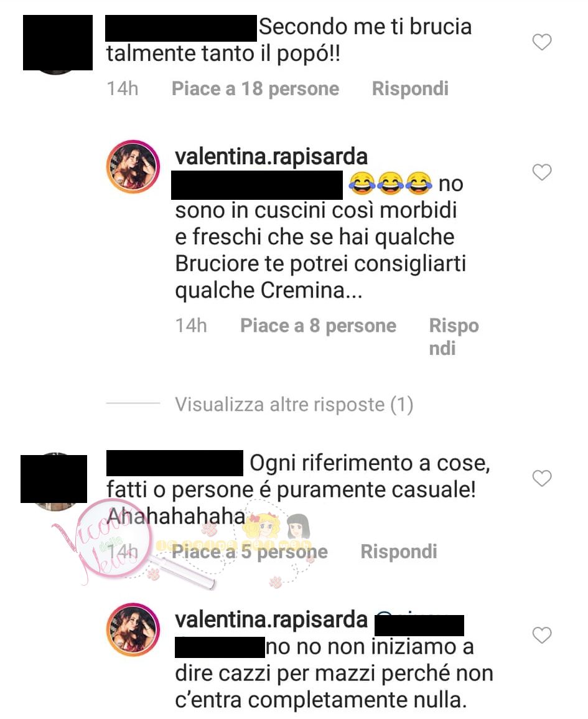Open the blacked-out avatar beside 'Ogni riferimento'
This screenshot has width=588, height=719.
pos(54,479)
